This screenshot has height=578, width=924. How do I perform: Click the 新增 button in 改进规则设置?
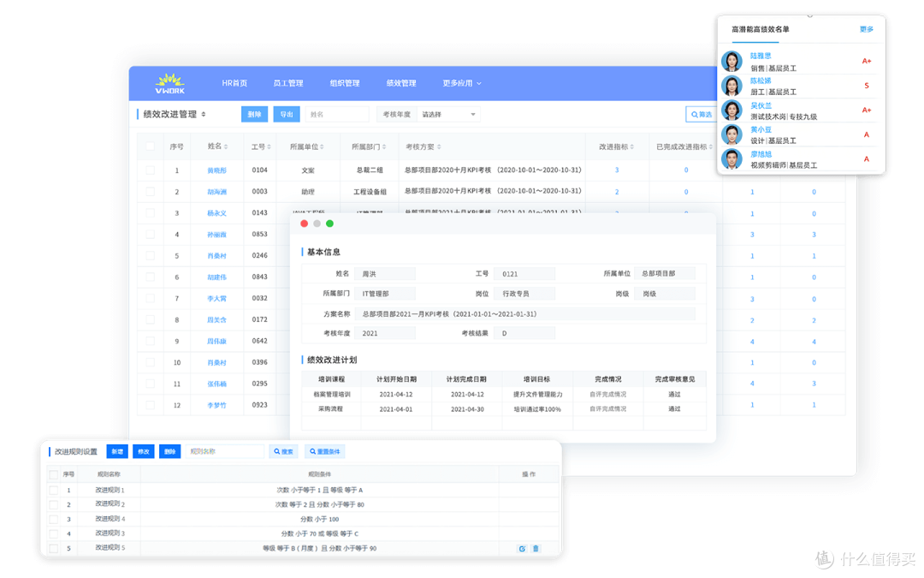117,452
